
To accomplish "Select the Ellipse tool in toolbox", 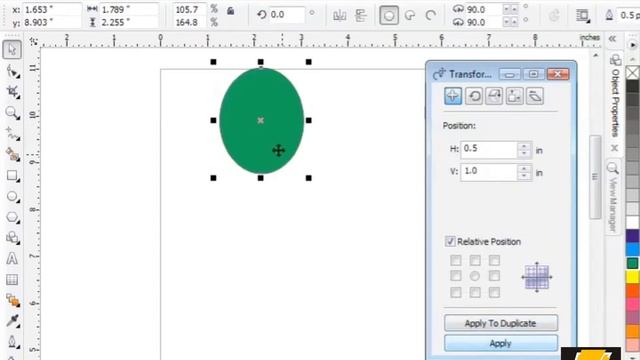I will 12,196.
